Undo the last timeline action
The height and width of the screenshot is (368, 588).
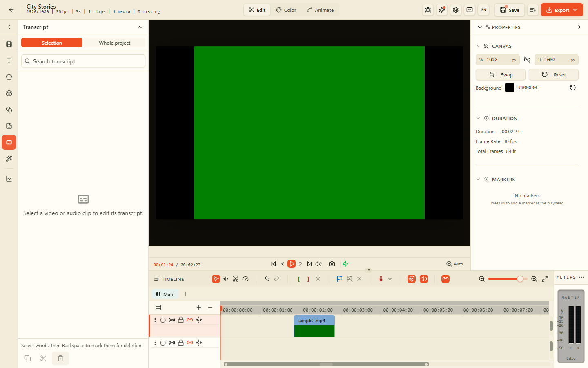point(267,279)
